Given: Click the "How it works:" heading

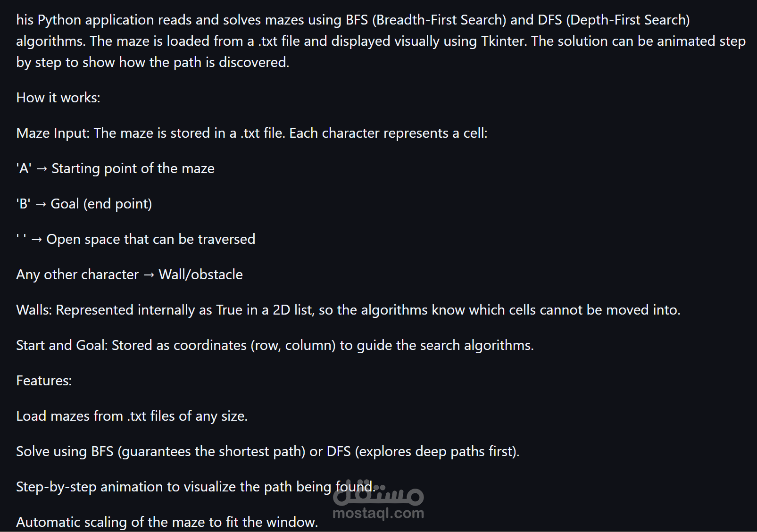Looking at the screenshot, I should tap(58, 98).
